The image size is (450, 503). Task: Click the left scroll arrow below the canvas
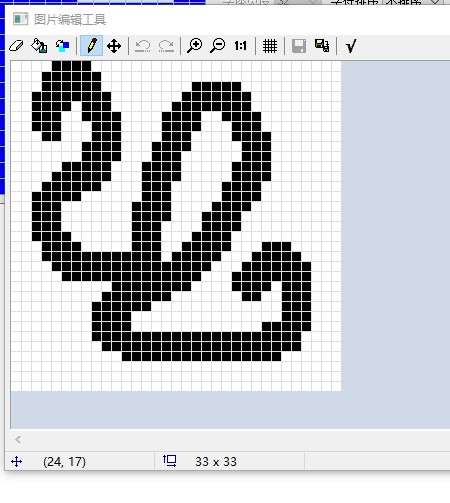(18, 440)
